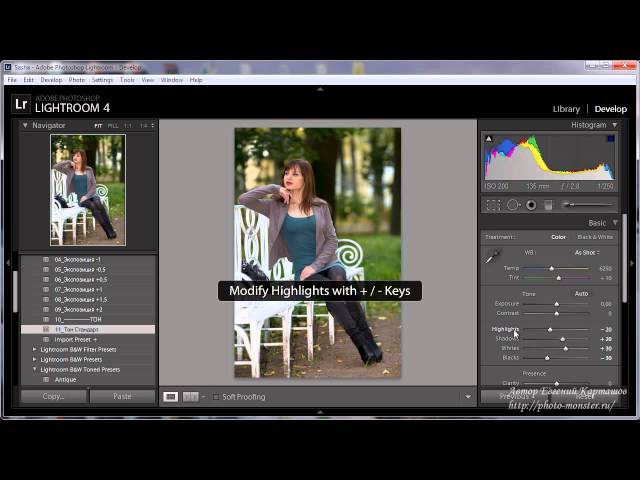Image resolution: width=640 pixels, height=480 pixels.
Task: Switch to the Develop module
Action: tap(611, 109)
